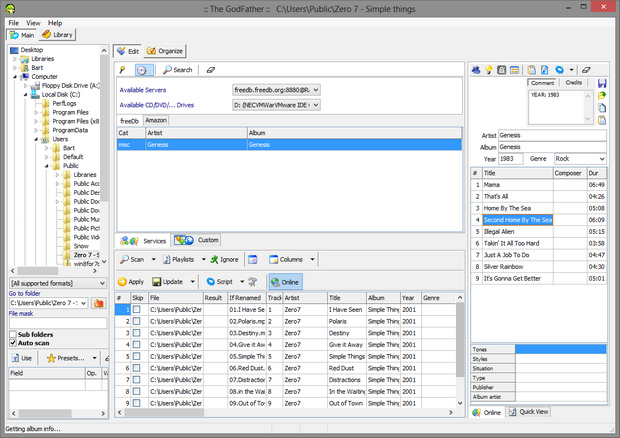The height and width of the screenshot is (438, 620).
Task: Click the Scan magnifier button
Action: tap(132, 260)
